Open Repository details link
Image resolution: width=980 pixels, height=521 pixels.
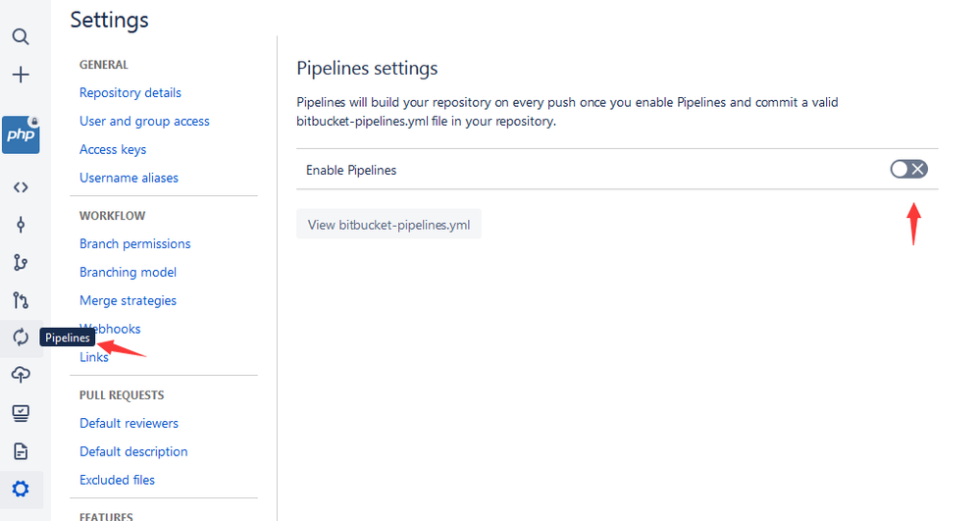click(x=130, y=92)
